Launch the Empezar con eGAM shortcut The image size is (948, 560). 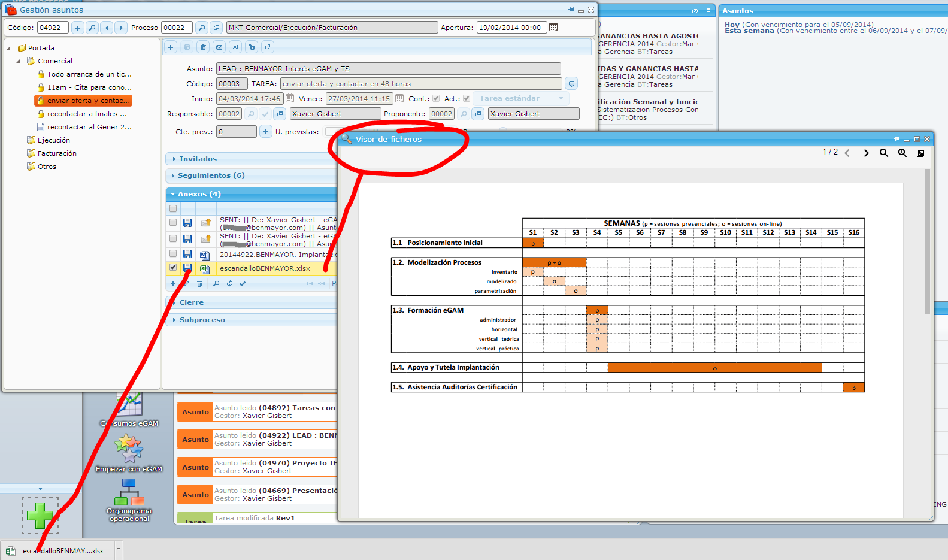(x=129, y=453)
